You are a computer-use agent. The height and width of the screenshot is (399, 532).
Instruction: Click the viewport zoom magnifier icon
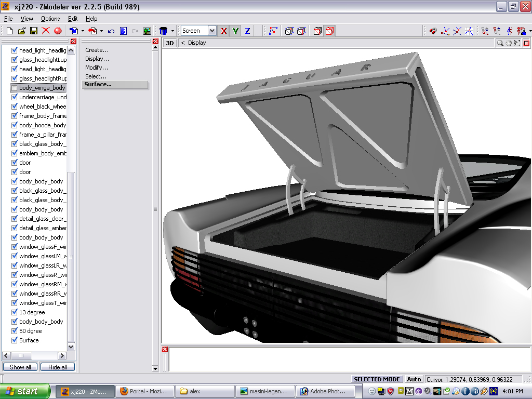500,43
